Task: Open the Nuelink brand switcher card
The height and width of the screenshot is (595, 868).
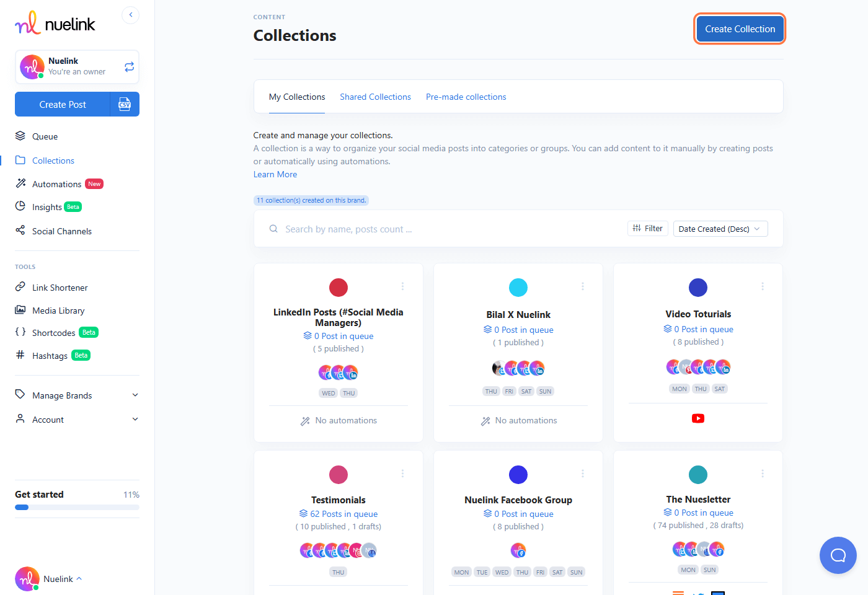Action: 77,67
